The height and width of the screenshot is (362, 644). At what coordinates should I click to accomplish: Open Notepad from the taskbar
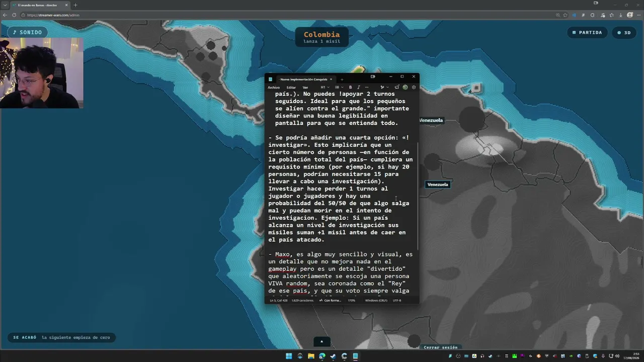355,356
